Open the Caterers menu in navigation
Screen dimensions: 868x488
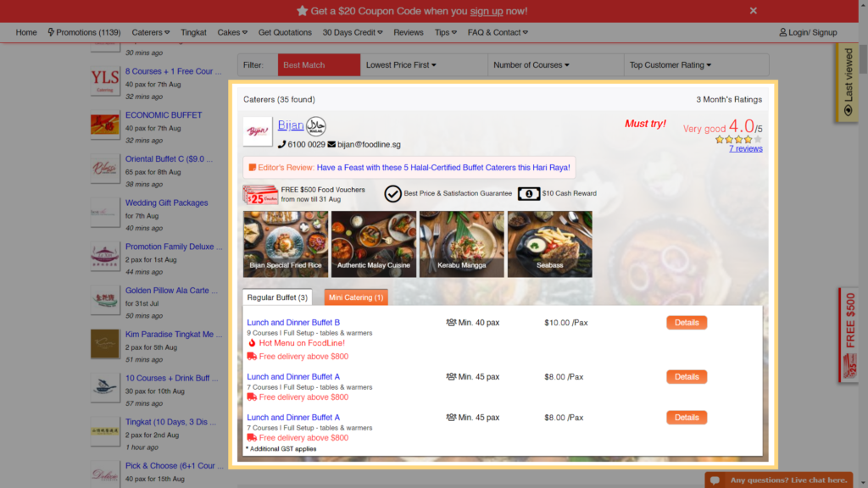coord(150,32)
